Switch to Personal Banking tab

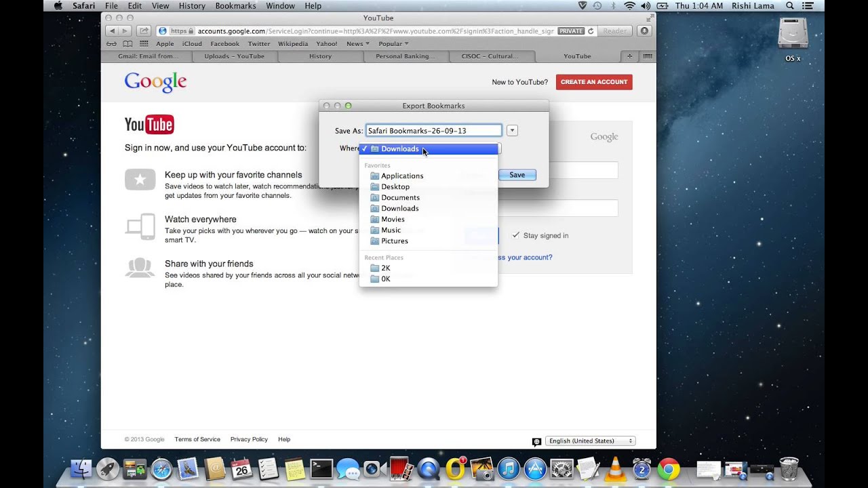(x=406, y=56)
